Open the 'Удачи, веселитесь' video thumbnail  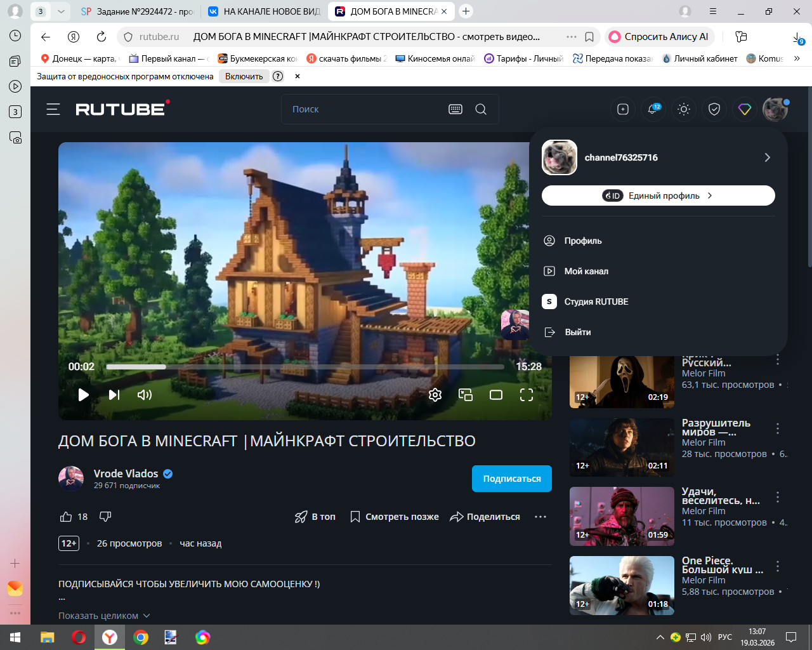(622, 517)
